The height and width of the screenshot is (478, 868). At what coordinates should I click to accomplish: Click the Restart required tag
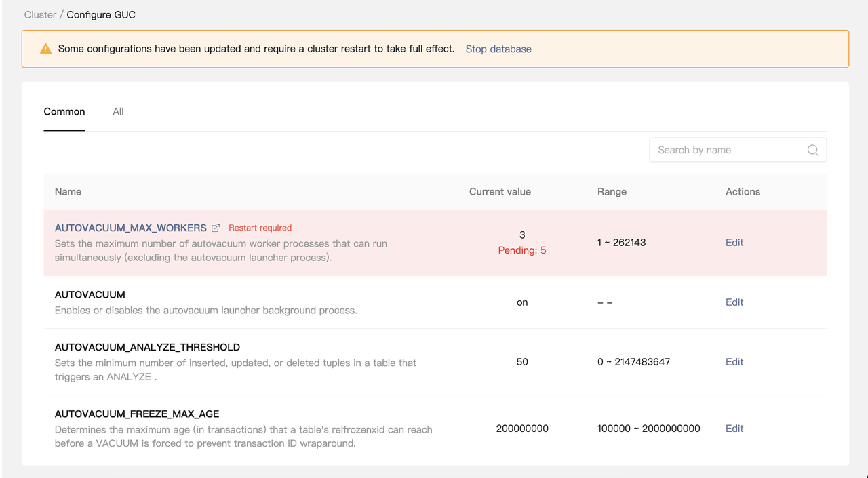point(260,228)
